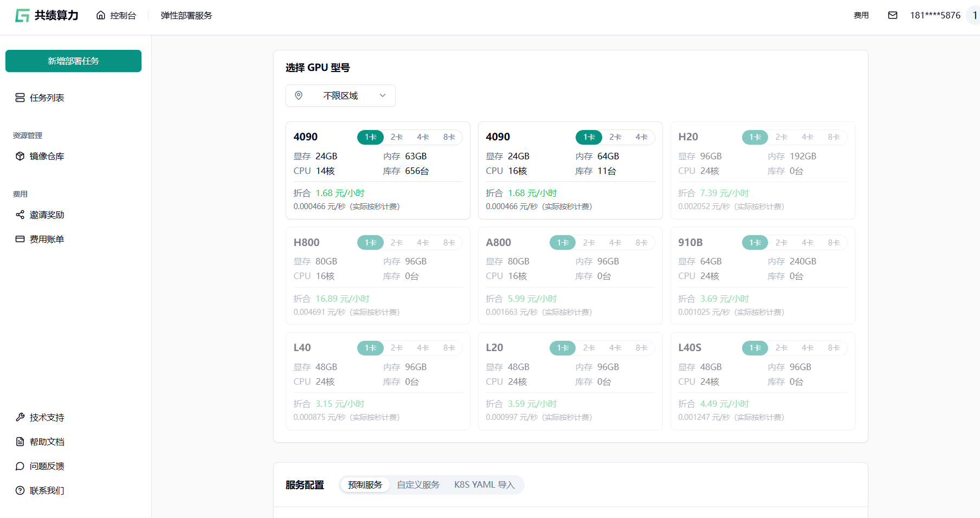980x518 pixels.
Task: Open the mail envelope icon in header
Action: coord(892,15)
